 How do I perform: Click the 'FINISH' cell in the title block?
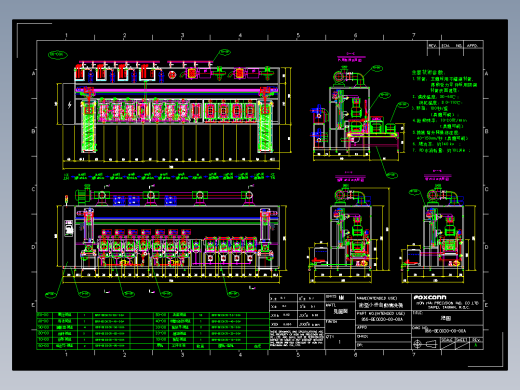(340, 326)
